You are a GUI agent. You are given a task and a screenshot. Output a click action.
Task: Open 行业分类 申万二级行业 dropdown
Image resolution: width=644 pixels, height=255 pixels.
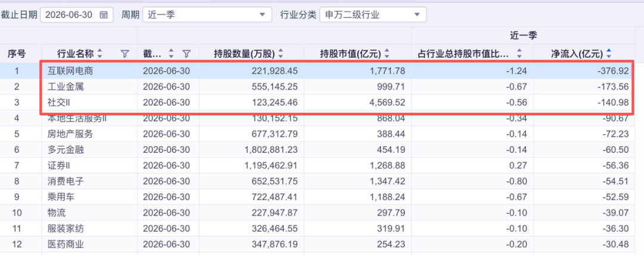[x=373, y=15]
